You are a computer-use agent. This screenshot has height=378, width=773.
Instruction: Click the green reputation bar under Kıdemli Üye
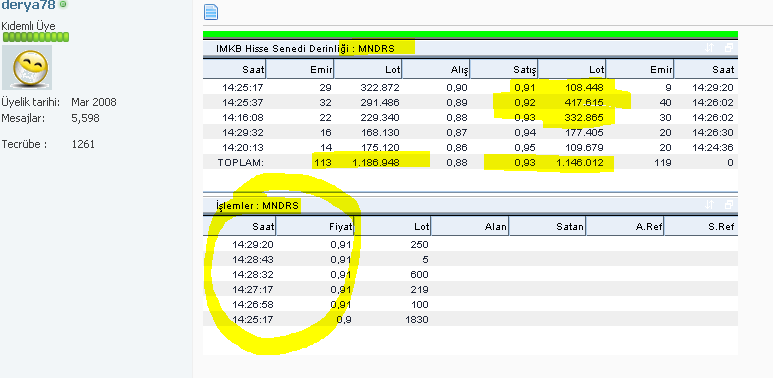(36, 37)
